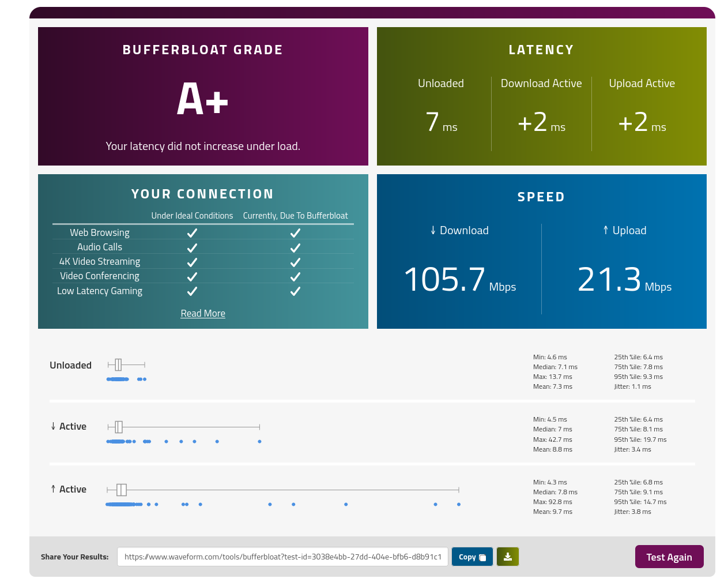The width and height of the screenshot is (728, 586).
Task: Click the 4K Video Streaming ideal checkmark
Action: click(192, 262)
